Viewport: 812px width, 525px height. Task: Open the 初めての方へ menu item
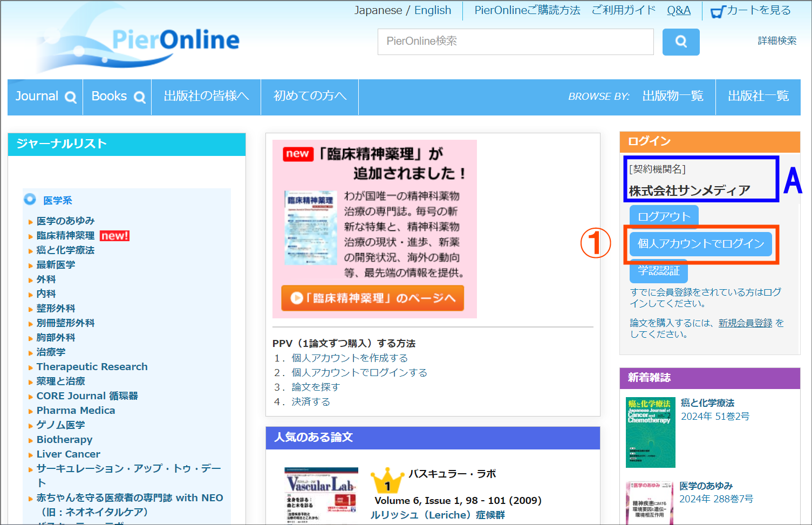(310, 97)
